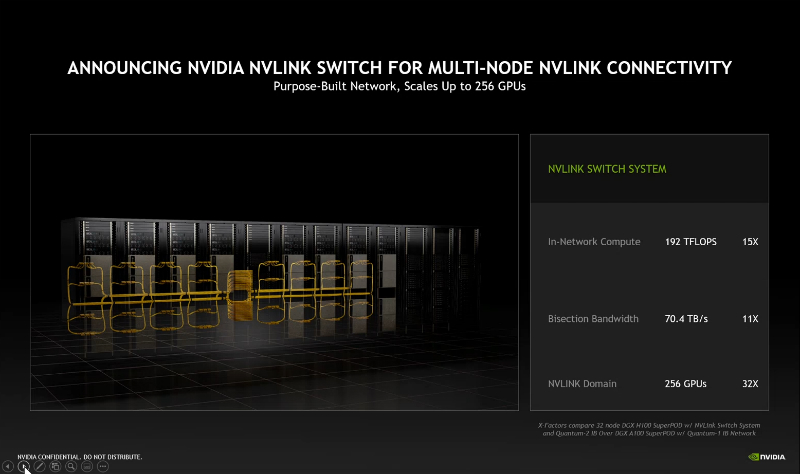Open the more slideshow options ellipsis menu

pos(102,466)
